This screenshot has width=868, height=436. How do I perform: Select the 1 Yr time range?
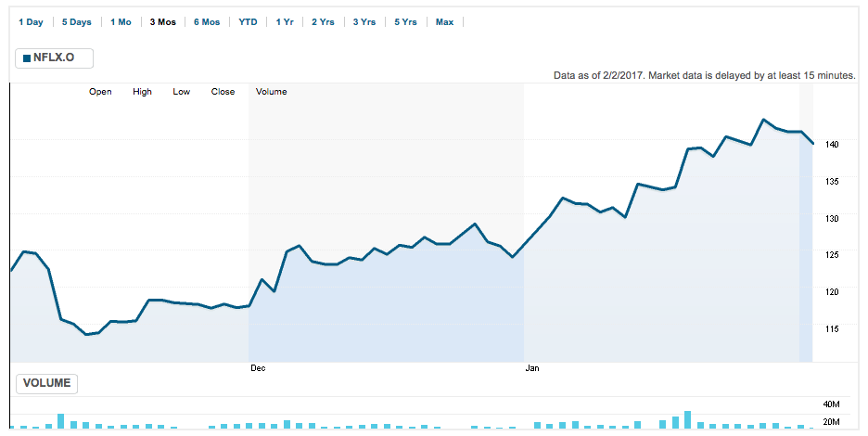(x=285, y=21)
